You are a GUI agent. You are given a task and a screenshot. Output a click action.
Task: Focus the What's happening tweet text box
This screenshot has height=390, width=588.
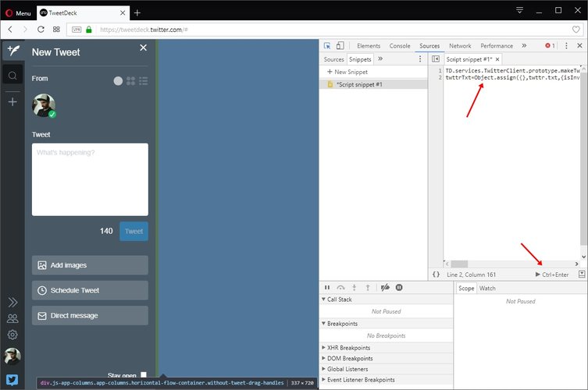pyautogui.click(x=90, y=179)
